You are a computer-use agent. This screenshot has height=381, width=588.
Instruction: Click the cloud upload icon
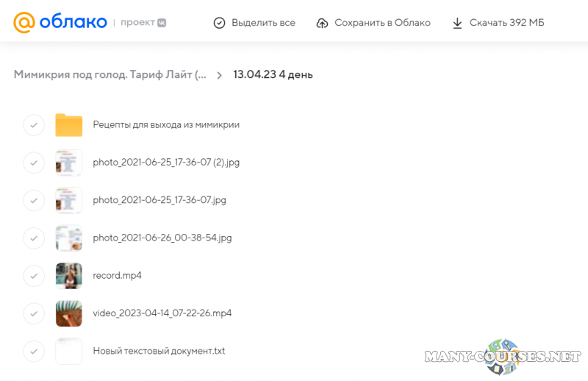click(322, 23)
